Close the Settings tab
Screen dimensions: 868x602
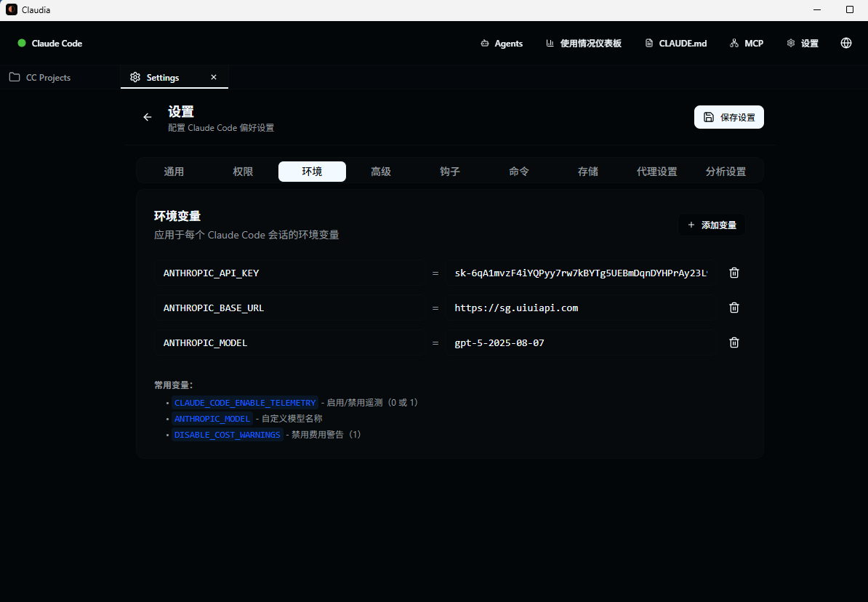[214, 77]
